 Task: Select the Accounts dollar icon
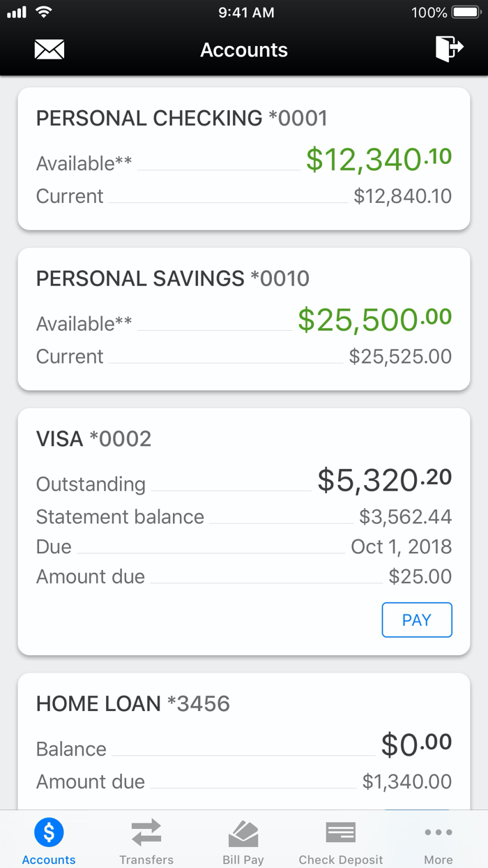coord(48,832)
